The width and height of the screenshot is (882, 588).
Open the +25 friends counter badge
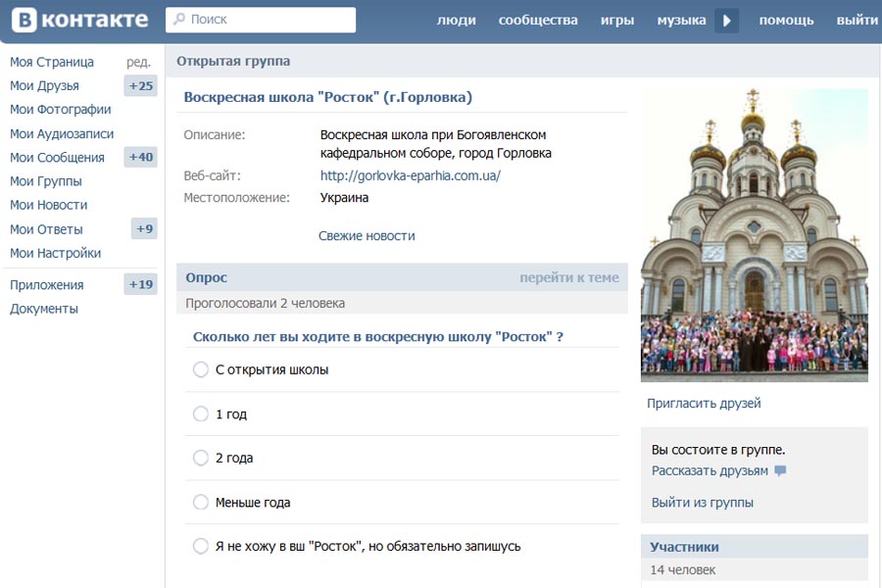[141, 86]
